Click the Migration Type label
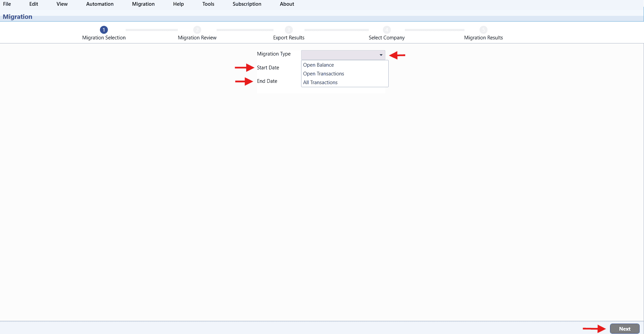Image resolution: width=644 pixels, height=334 pixels. pyautogui.click(x=274, y=54)
